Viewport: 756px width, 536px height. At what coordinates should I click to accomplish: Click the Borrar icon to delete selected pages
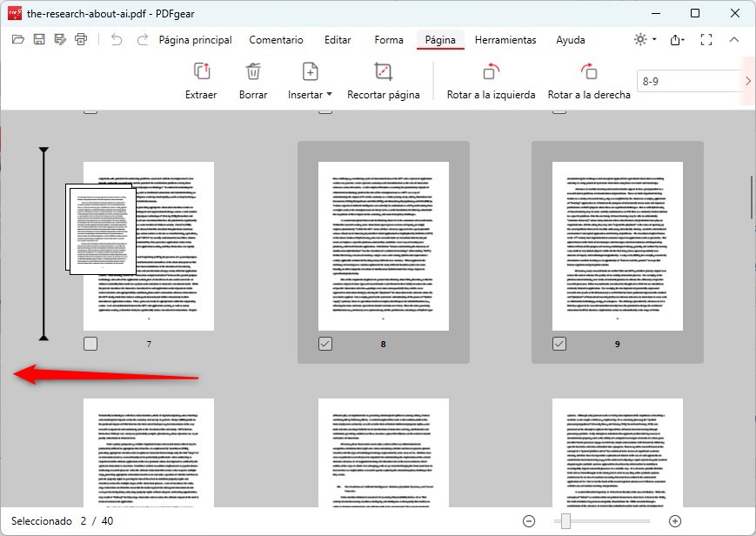coord(252,80)
